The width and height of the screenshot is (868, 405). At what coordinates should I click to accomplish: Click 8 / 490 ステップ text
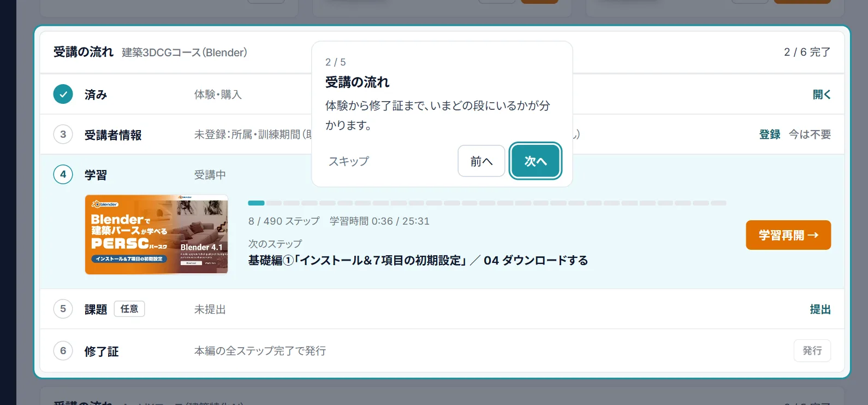point(284,221)
